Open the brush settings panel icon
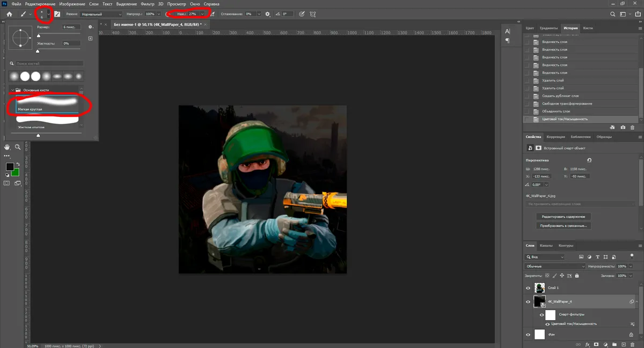Viewport: 644px width, 348px height. point(57,14)
